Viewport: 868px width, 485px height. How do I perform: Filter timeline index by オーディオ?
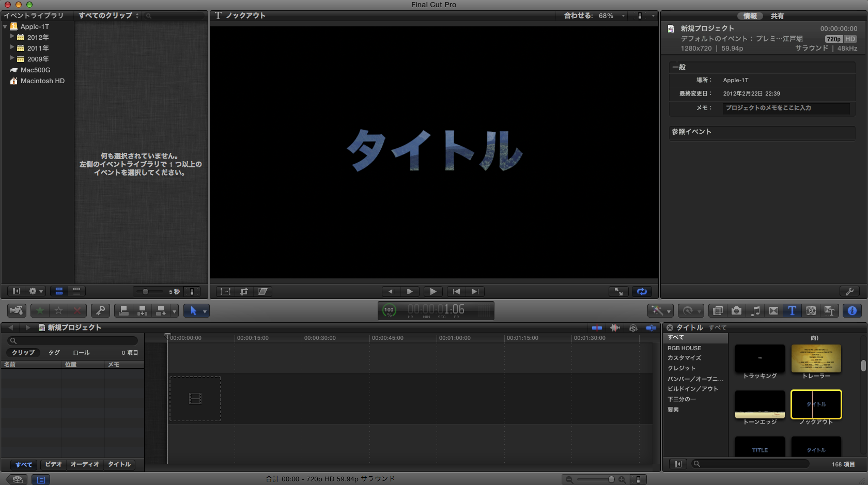(x=85, y=464)
